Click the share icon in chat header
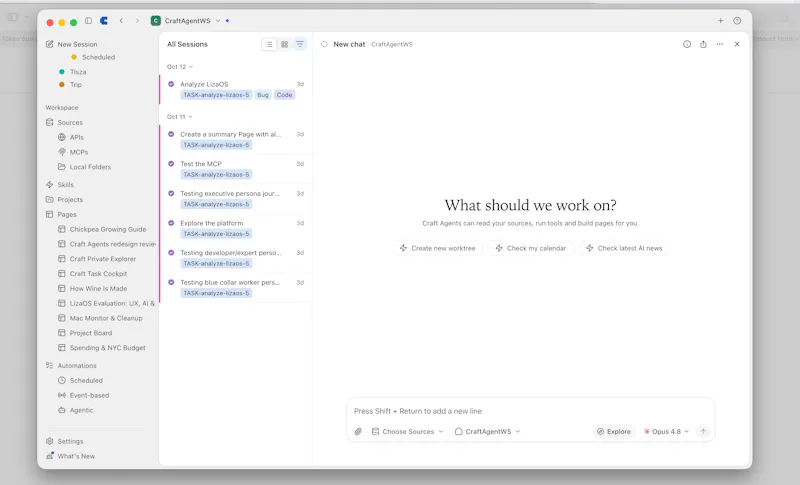This screenshot has width=800, height=485. tap(703, 44)
